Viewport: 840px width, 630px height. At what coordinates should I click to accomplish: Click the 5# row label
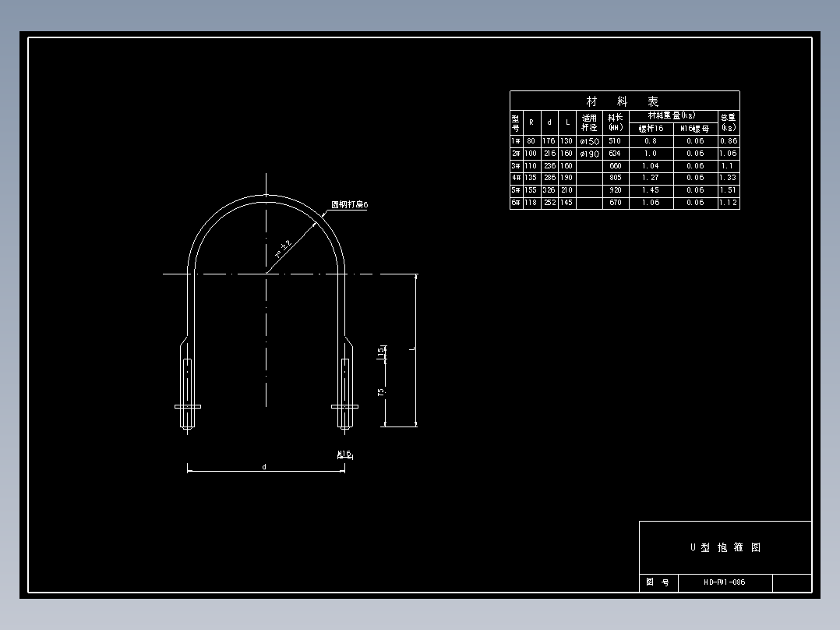[x=515, y=190]
